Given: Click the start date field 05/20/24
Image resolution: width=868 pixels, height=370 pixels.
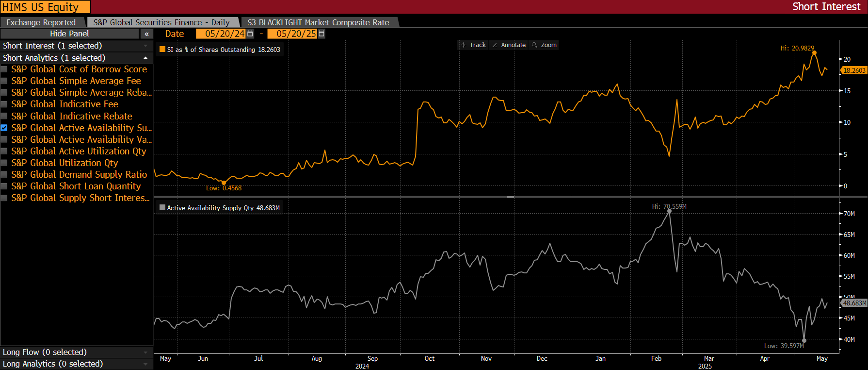Looking at the screenshot, I should [221, 34].
